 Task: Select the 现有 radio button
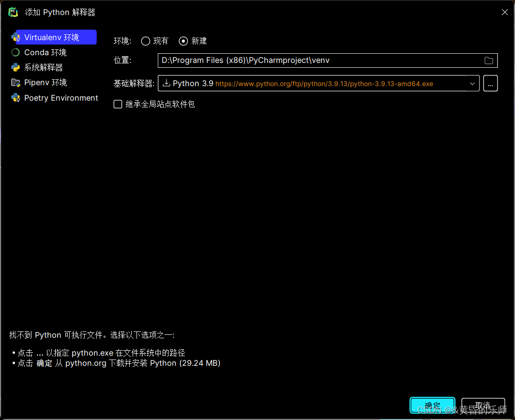coord(145,41)
